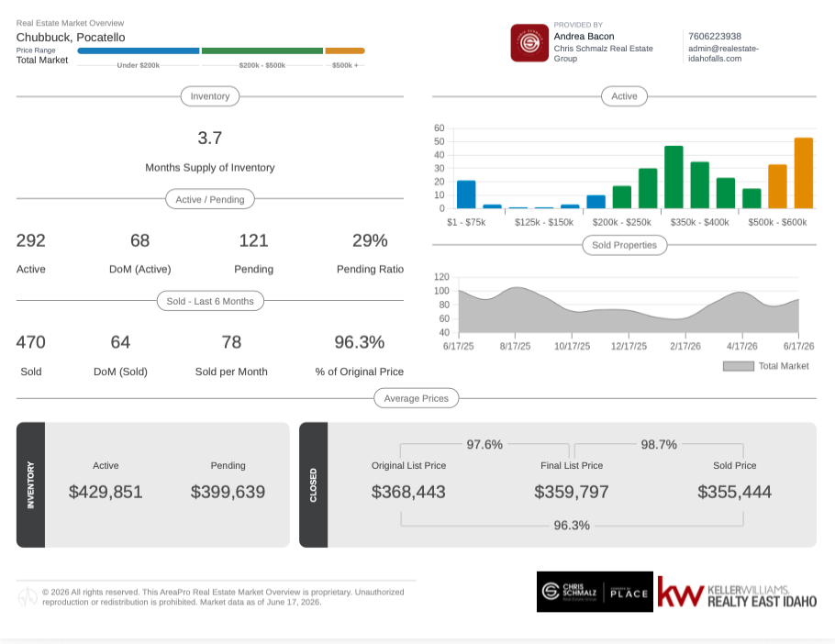Screen dimensions: 835x644
Task: Click the $368,443 Original List Price
Action: 408,492
